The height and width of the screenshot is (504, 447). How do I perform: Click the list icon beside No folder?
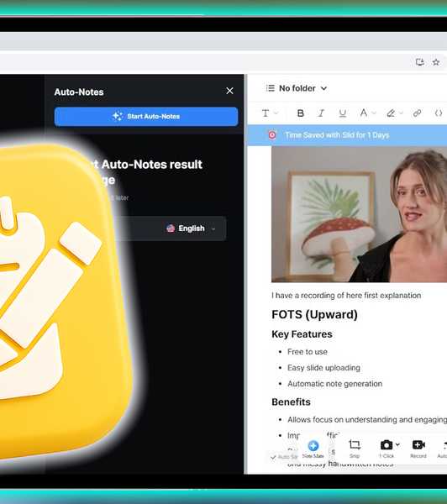[270, 88]
